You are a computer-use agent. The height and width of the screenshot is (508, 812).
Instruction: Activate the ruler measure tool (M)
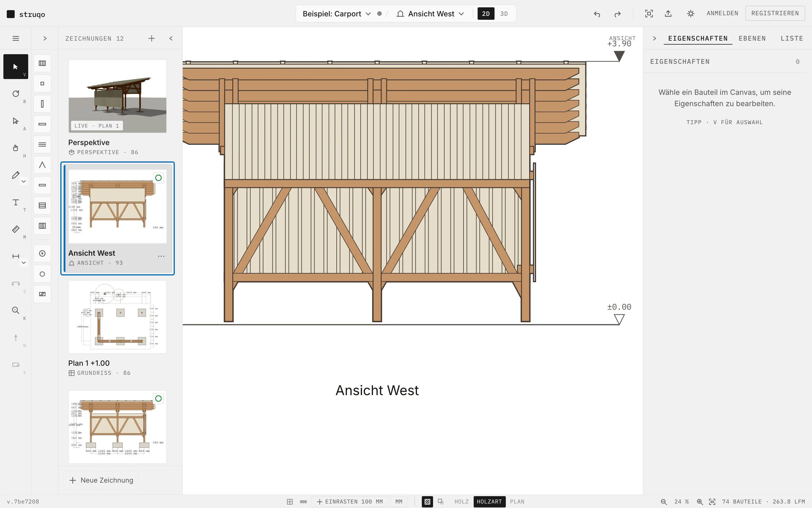pyautogui.click(x=16, y=229)
